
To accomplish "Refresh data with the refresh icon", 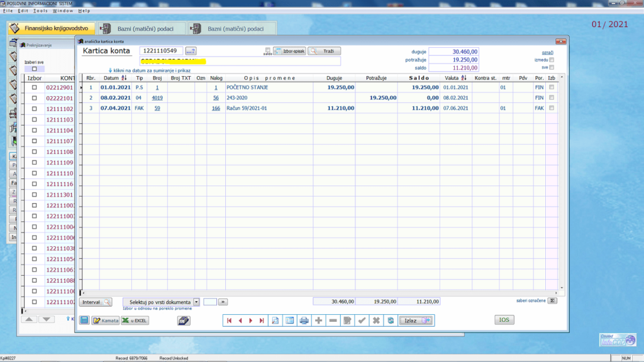I will (x=391, y=321).
